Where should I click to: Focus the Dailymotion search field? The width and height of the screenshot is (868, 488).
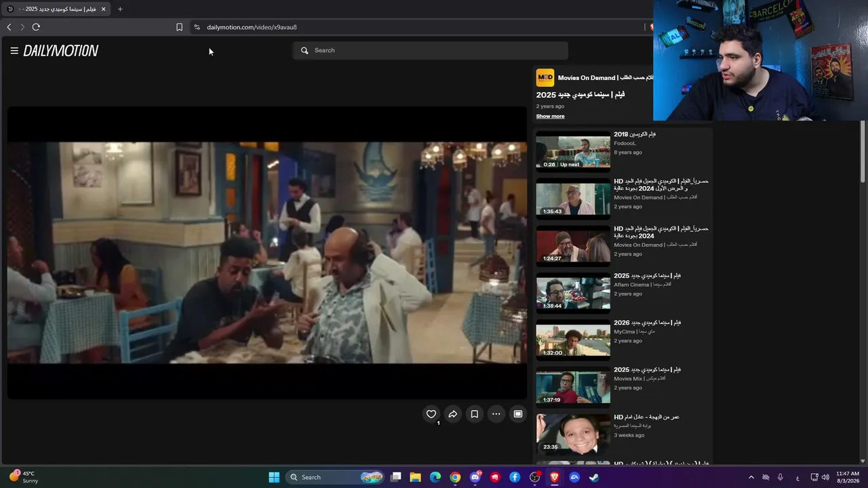tap(431, 50)
